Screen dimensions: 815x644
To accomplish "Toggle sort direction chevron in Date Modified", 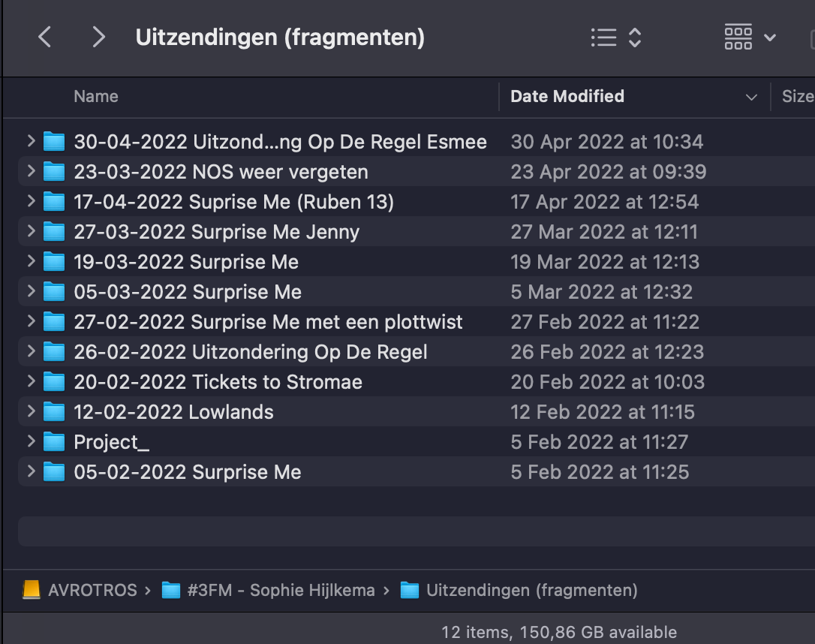I will pos(751,97).
